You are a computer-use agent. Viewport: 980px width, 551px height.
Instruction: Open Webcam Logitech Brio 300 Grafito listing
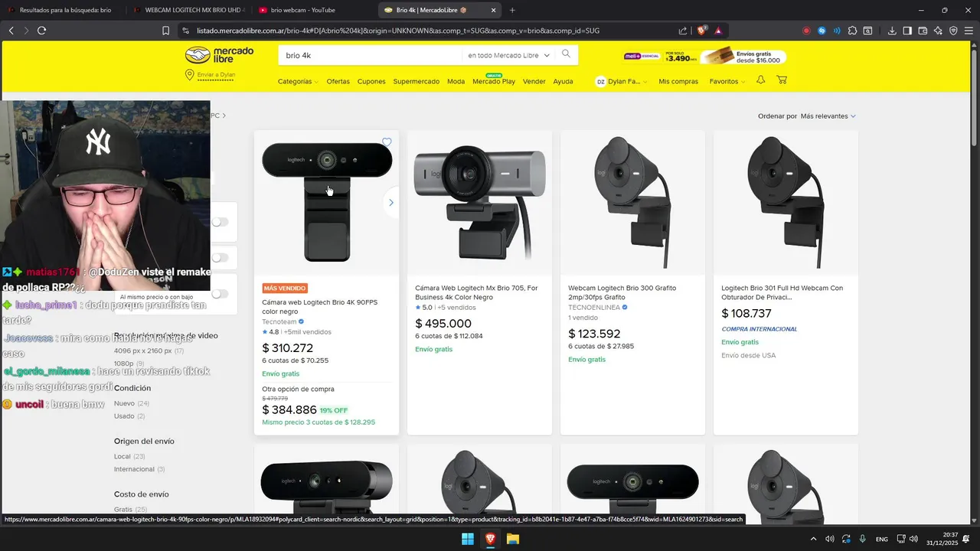tap(622, 292)
